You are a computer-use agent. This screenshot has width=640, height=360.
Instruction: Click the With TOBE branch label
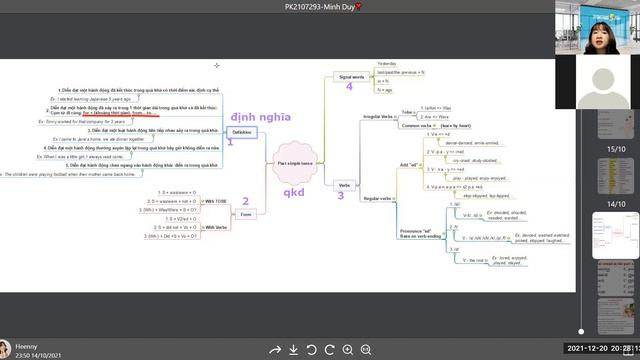(x=216, y=201)
